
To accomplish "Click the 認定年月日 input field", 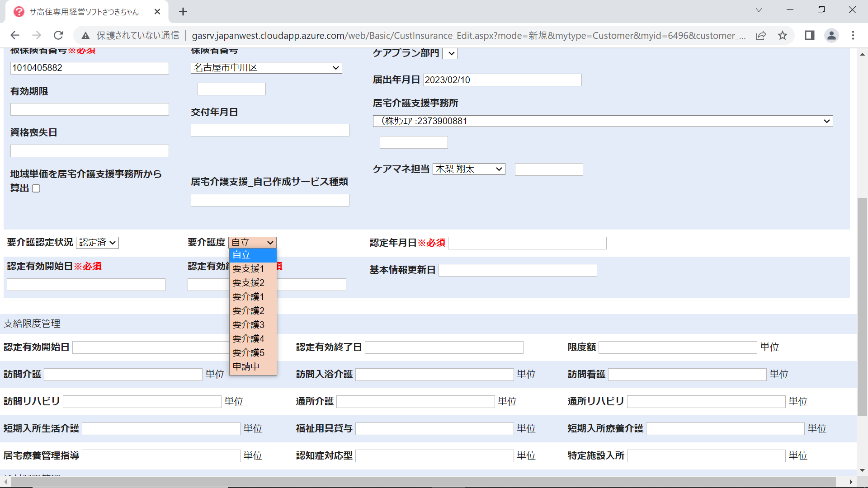I will click(x=527, y=243).
